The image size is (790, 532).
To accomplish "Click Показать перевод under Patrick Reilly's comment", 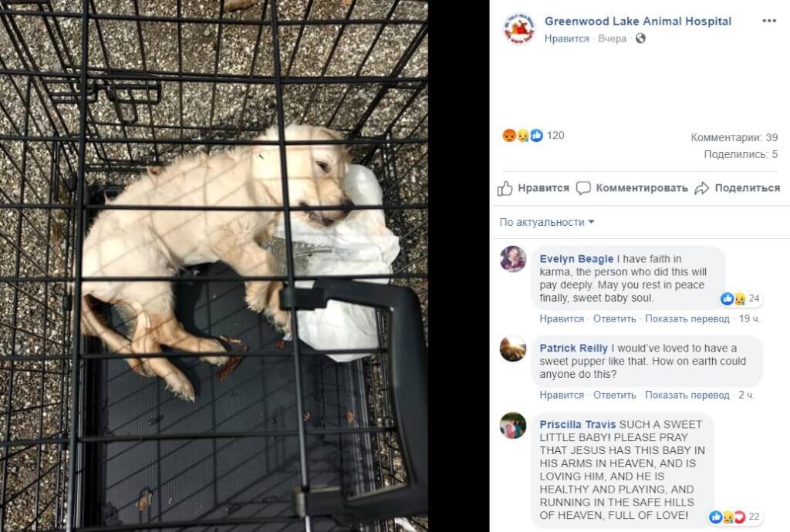I will (x=687, y=396).
